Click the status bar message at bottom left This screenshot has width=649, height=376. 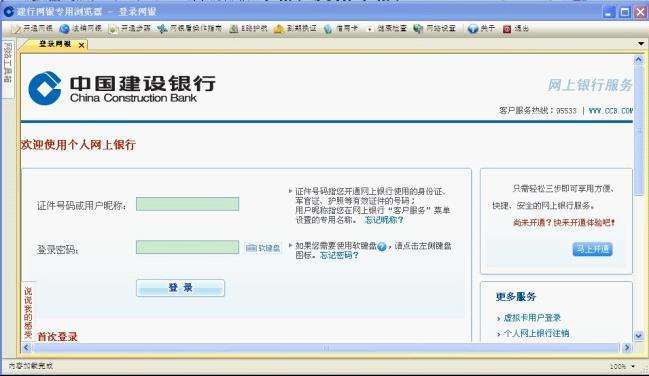tap(31, 366)
